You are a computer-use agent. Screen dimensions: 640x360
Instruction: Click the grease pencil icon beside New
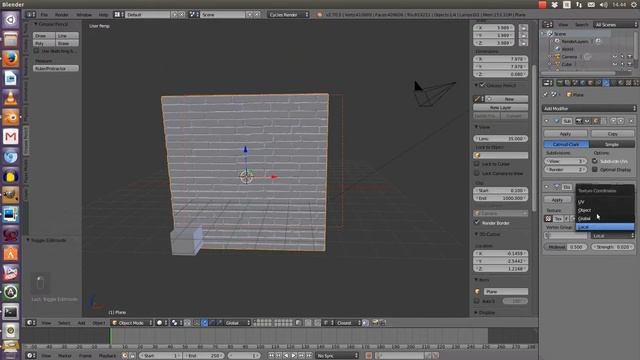[x=477, y=99]
